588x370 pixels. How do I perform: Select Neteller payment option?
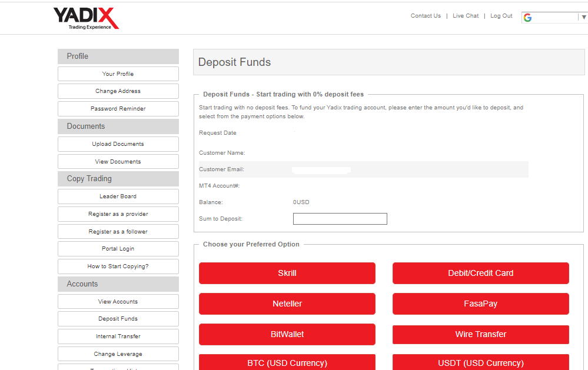287,304
